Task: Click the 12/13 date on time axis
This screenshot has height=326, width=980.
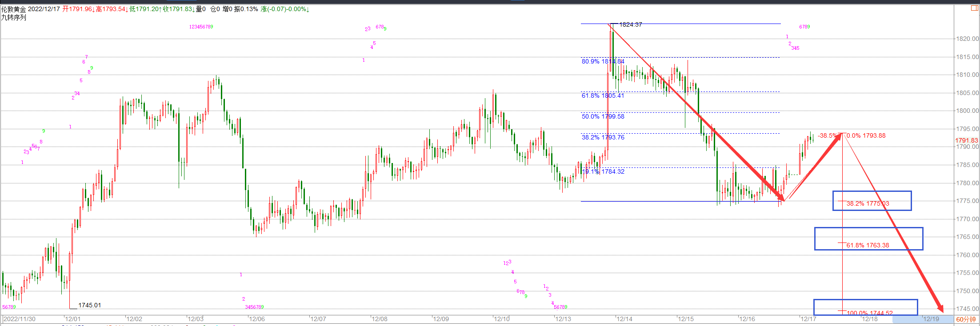Action: [563, 319]
